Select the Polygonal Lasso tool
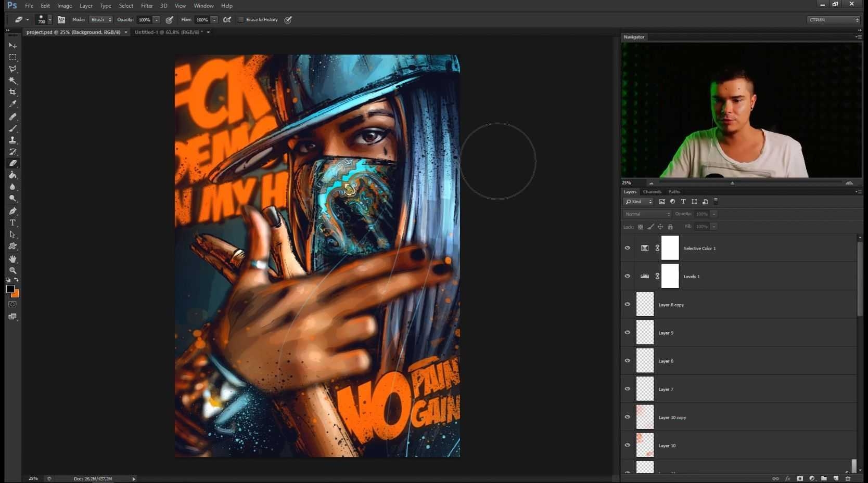This screenshot has width=868, height=483. coord(12,69)
